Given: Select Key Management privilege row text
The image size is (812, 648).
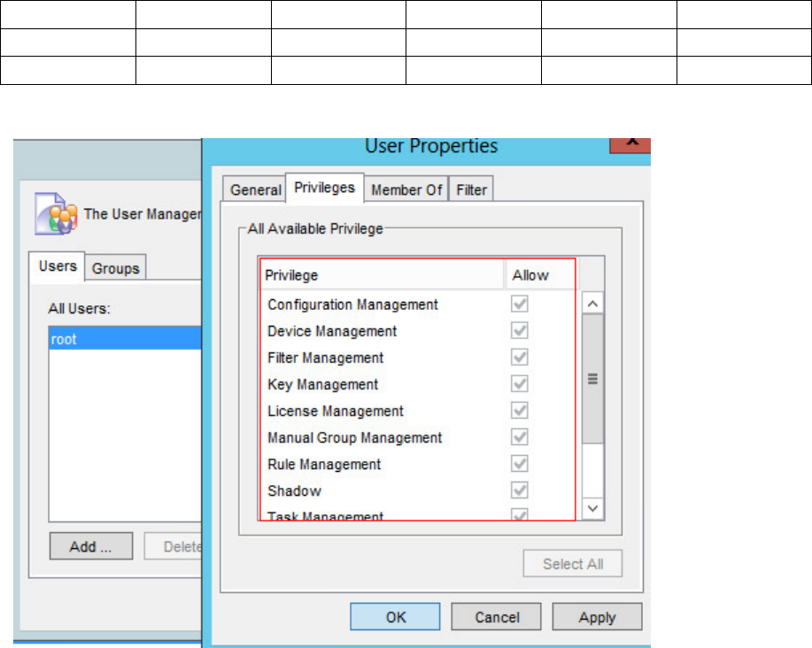Looking at the screenshot, I should (322, 384).
